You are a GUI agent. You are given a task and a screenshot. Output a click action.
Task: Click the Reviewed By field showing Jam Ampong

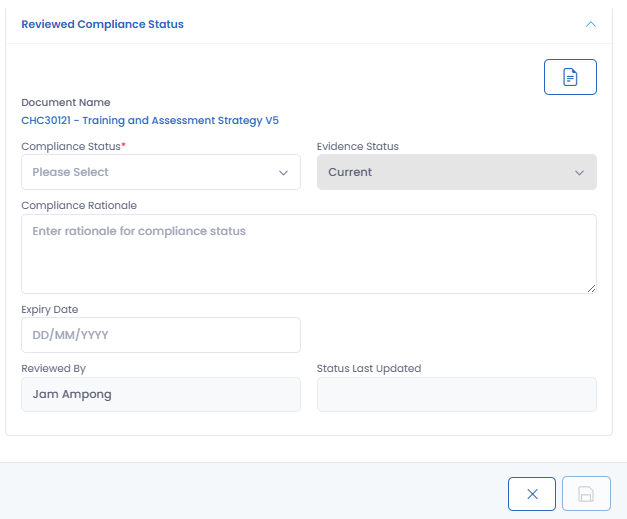coord(160,394)
